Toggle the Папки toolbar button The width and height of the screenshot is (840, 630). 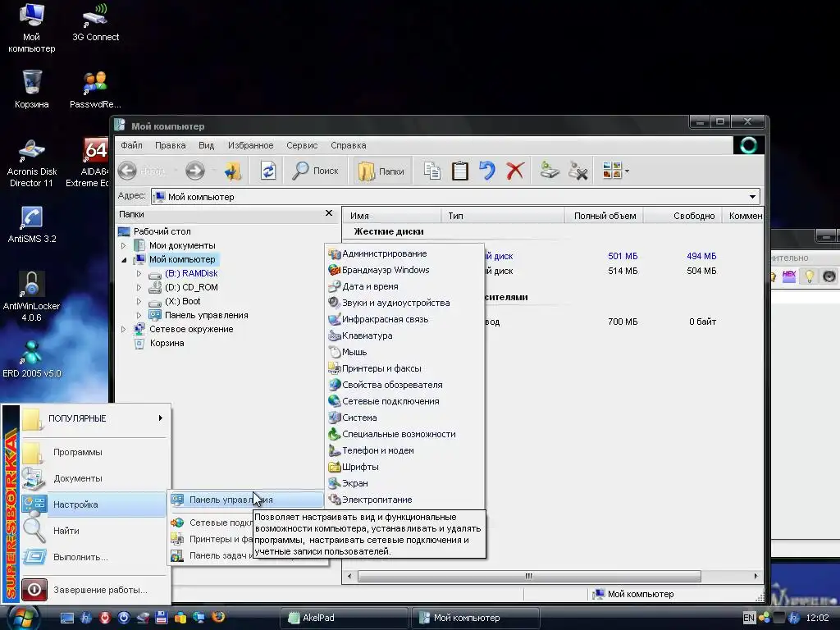coord(381,171)
